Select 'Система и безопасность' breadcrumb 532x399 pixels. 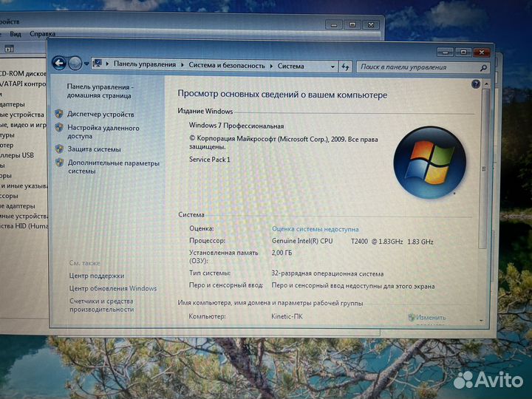point(227,66)
